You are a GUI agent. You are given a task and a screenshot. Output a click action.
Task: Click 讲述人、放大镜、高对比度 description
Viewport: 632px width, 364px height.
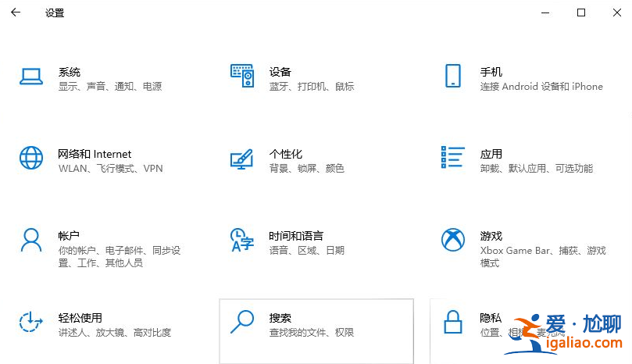[115, 333]
